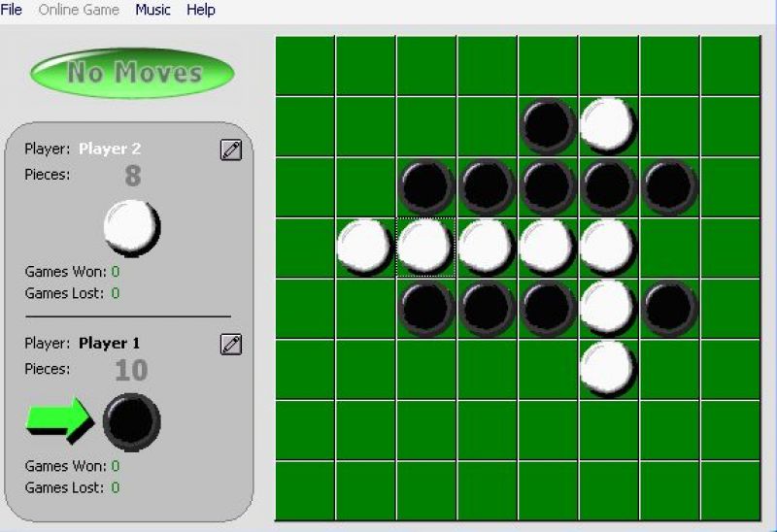The height and width of the screenshot is (532, 777).
Task: Click Player 2's "Games Lost: 0" text
Action: click(72, 293)
